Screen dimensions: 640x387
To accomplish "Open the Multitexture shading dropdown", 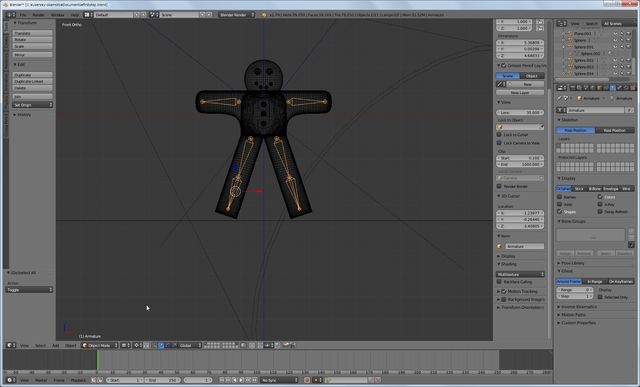I will point(520,274).
